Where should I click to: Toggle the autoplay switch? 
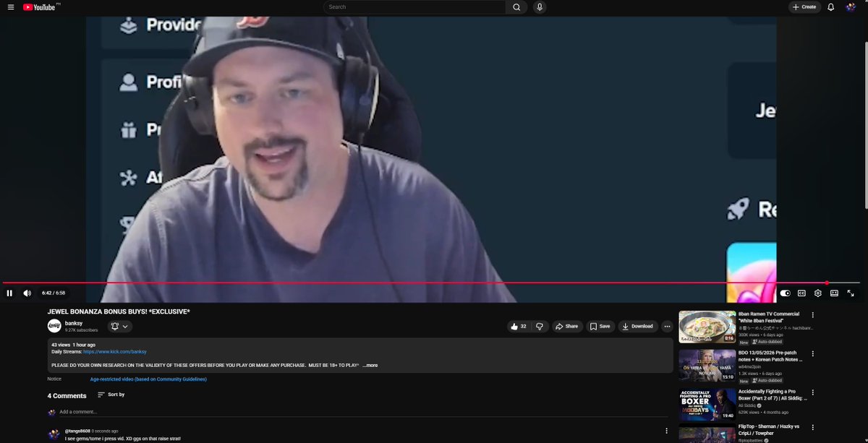click(x=785, y=293)
